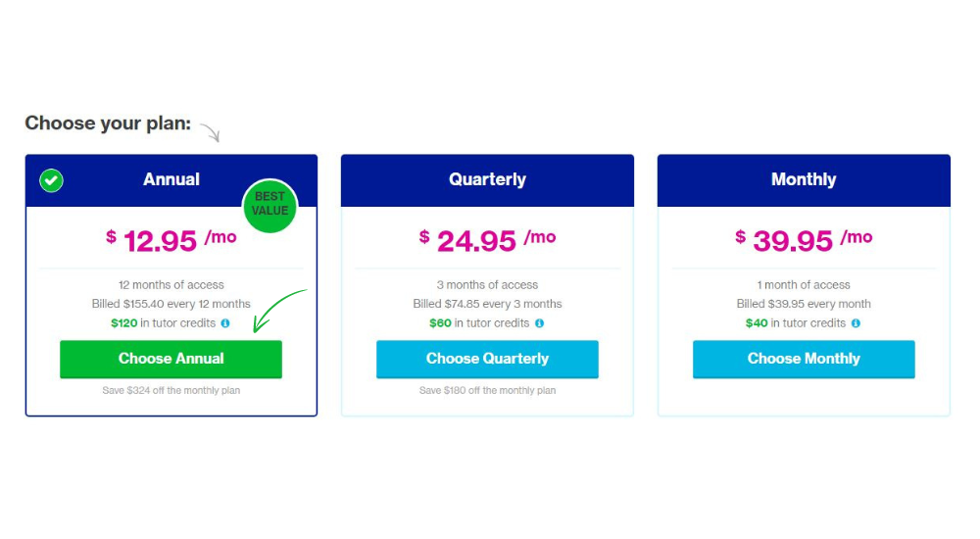Click the Choose Monthly button
The image size is (980, 539).
[804, 359]
